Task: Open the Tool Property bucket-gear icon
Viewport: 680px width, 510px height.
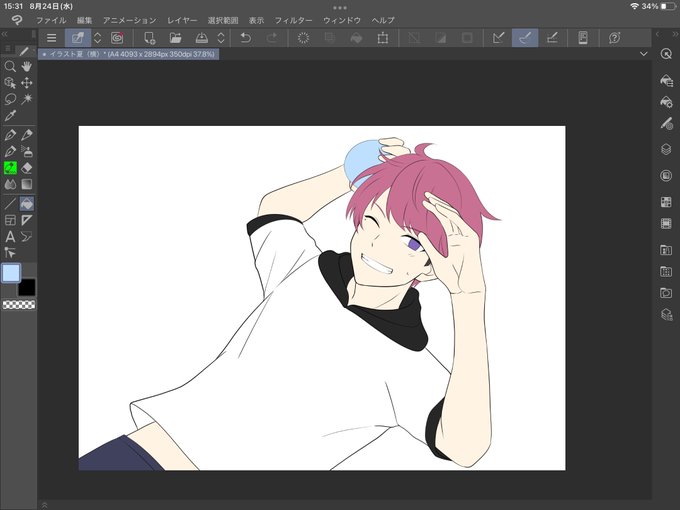Action: (x=666, y=102)
